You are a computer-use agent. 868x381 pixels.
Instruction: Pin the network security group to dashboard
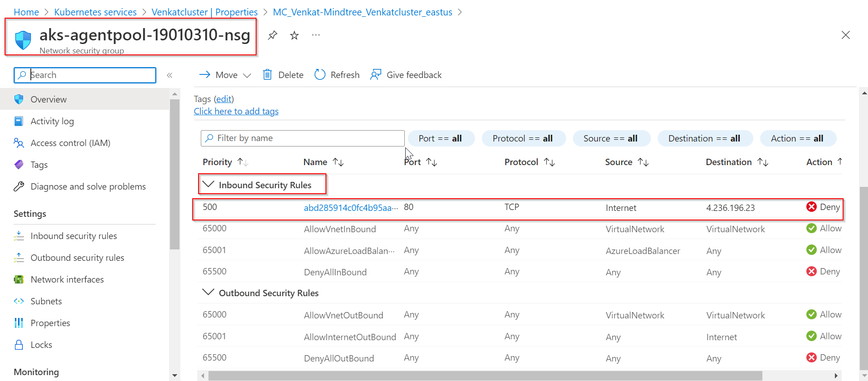click(x=272, y=35)
